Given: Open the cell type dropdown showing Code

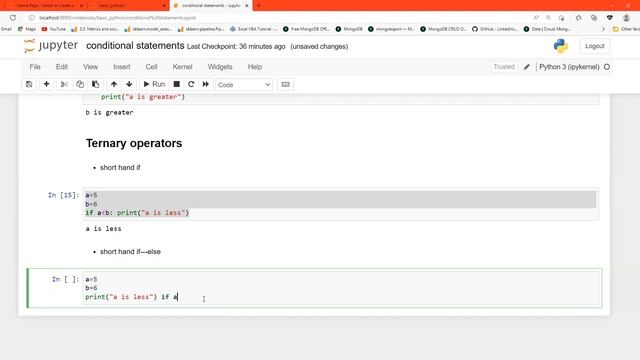Looking at the screenshot, I should (244, 84).
